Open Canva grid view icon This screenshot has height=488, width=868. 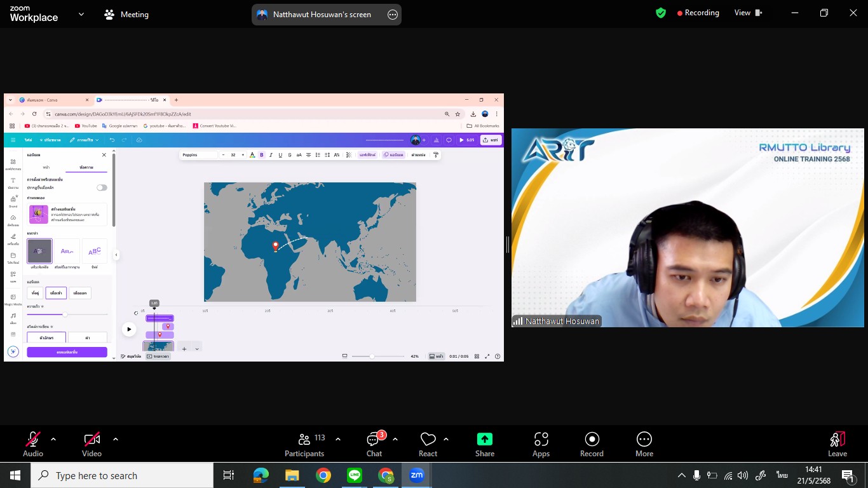(x=477, y=356)
